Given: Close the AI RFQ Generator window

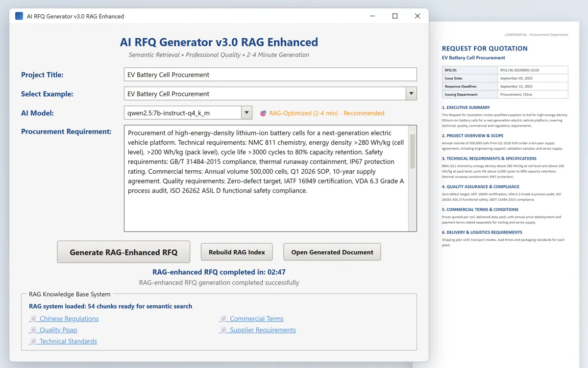Looking at the screenshot, I should pos(417,16).
